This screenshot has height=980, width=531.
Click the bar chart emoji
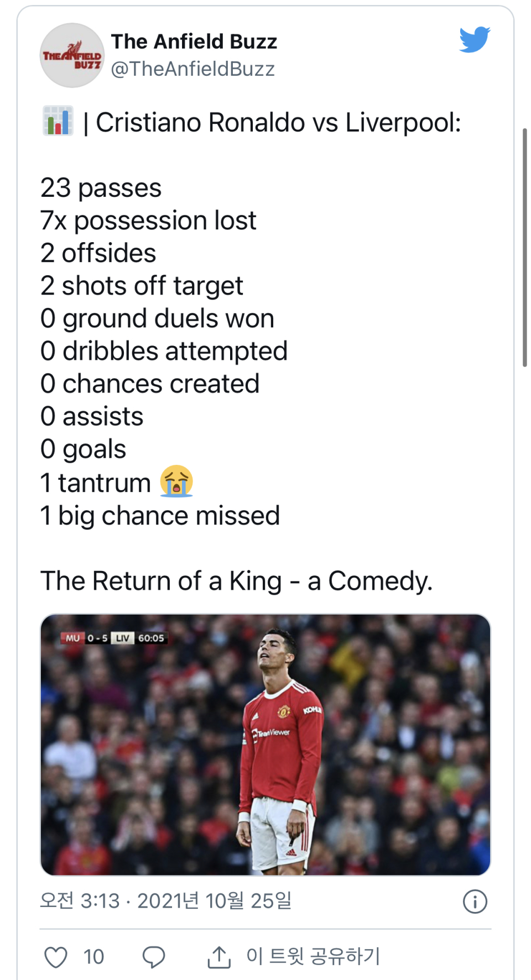58,121
